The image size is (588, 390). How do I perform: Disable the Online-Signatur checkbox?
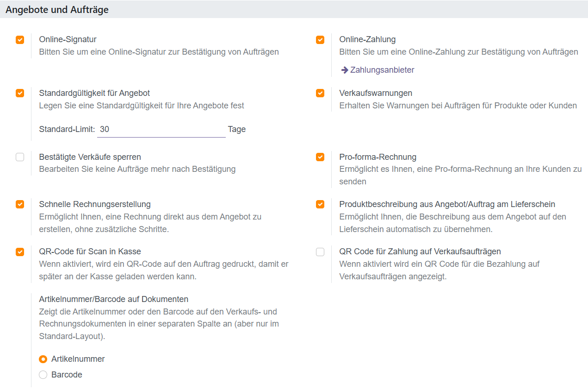coord(19,40)
